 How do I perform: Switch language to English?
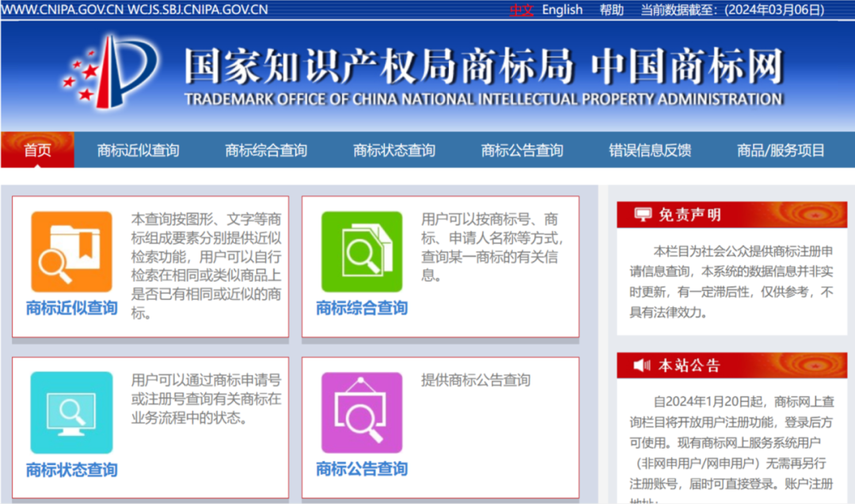562,9
